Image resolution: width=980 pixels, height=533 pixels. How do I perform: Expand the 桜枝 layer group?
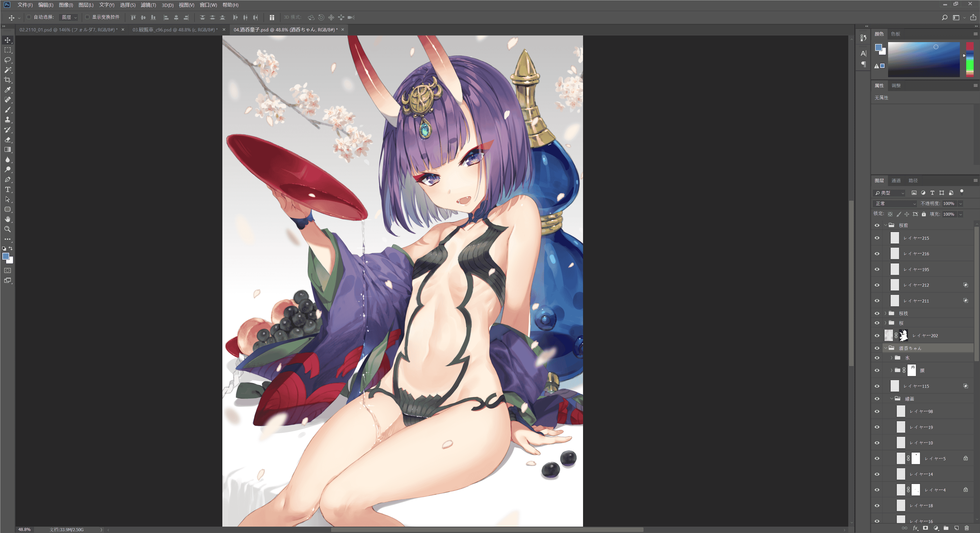[x=886, y=313]
